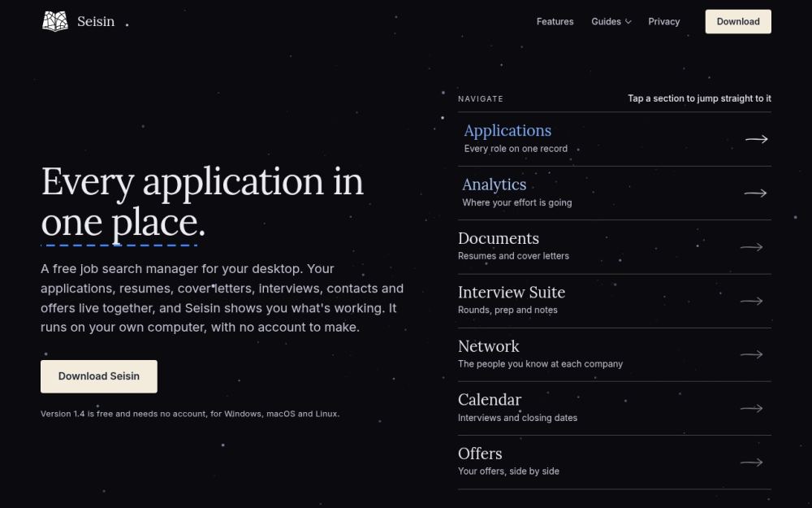Go to the Privacy page
812x508 pixels.
[x=664, y=22]
